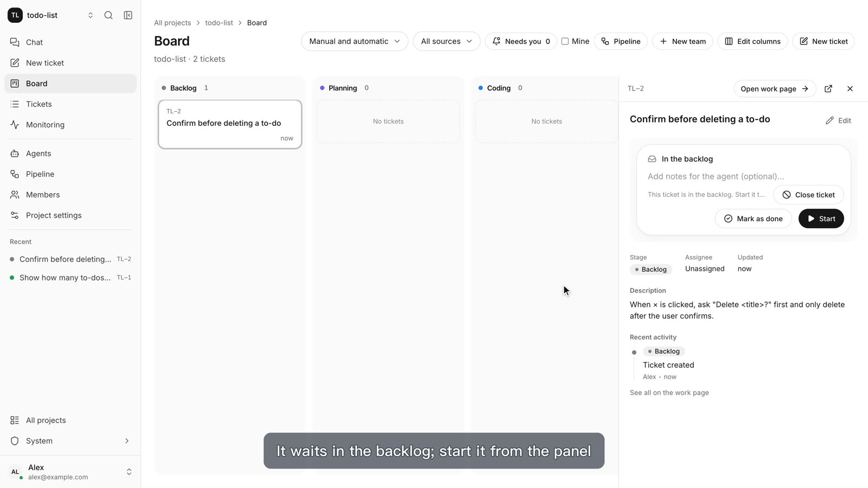Expand the System section

tap(71, 441)
